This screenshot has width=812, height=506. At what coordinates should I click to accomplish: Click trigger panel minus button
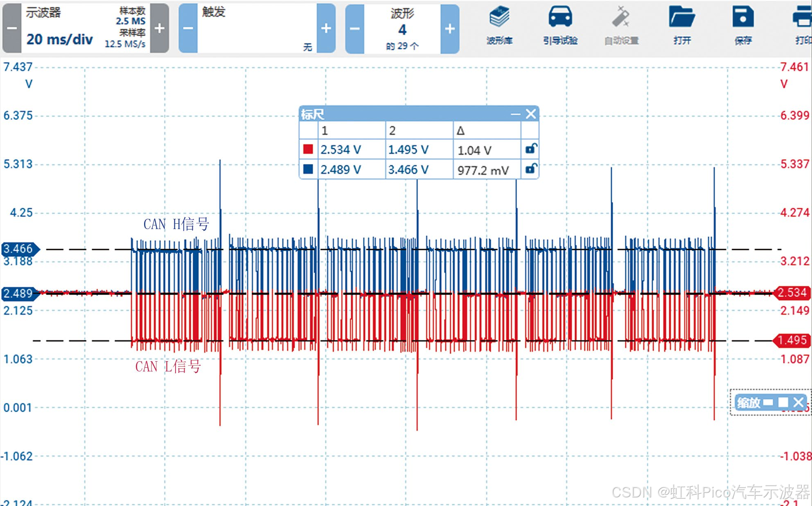pos(188,28)
